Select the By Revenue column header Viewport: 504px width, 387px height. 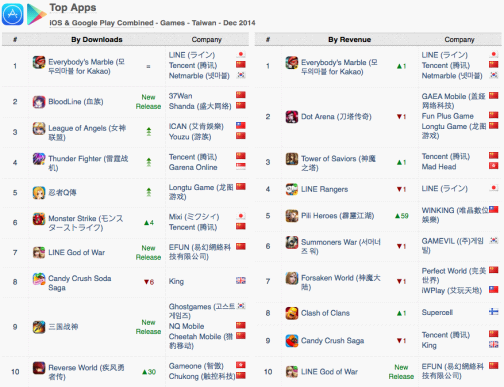pos(349,39)
